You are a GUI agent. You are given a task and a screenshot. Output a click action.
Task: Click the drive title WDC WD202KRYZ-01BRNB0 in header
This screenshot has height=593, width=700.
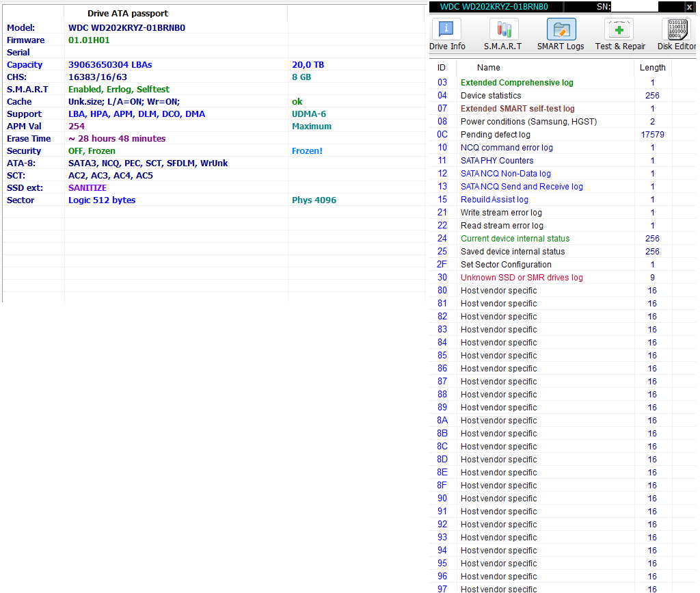click(x=494, y=7)
